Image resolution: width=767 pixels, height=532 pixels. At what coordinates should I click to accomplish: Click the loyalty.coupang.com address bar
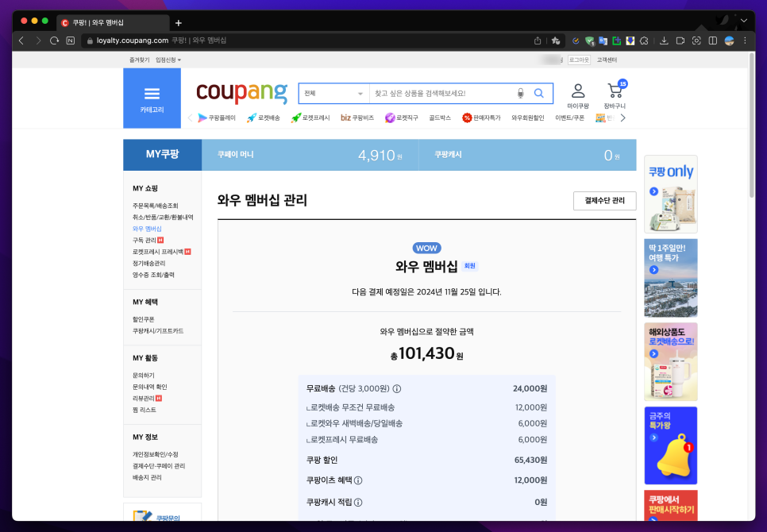(308, 40)
